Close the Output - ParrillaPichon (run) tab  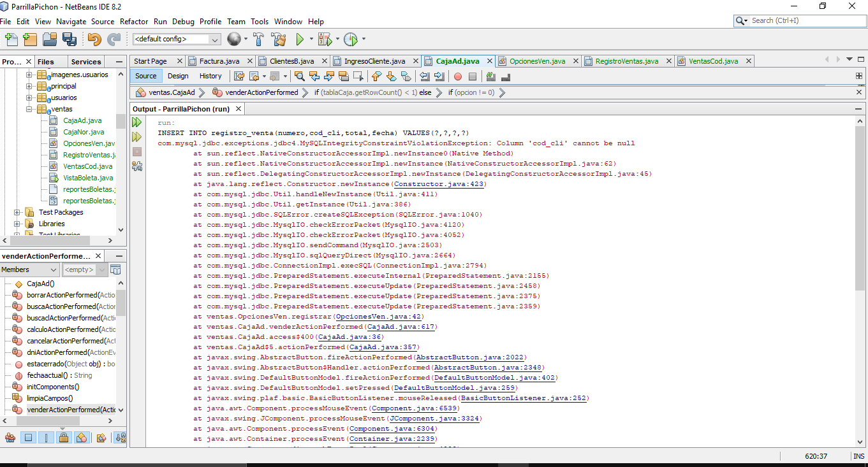[239, 109]
